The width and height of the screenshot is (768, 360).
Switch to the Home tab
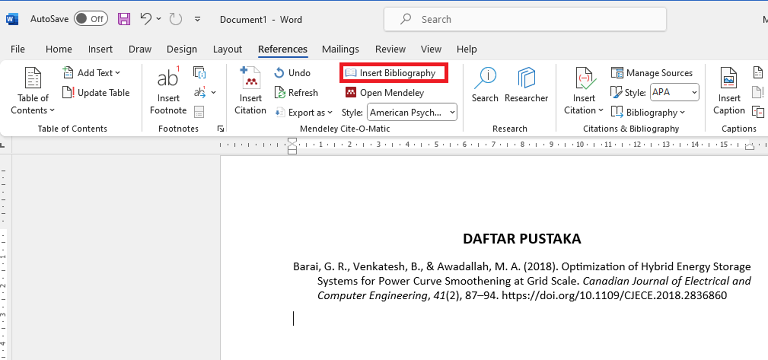tap(59, 49)
